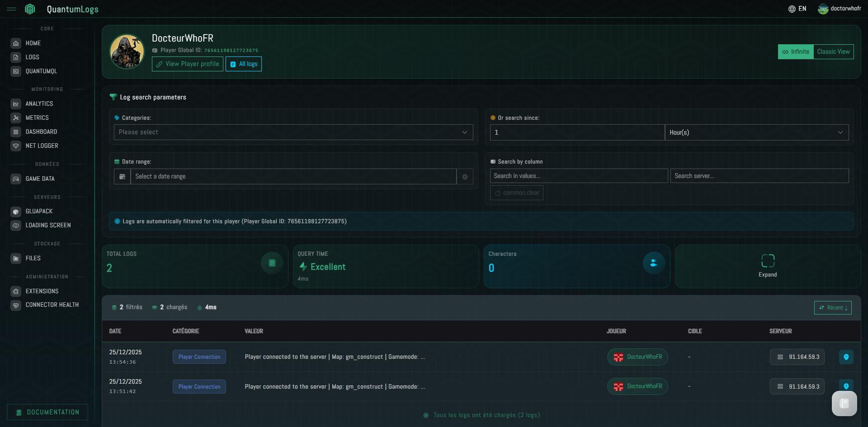Image resolution: width=868 pixels, height=427 pixels.
Task: Click the common.clear button
Action: point(517,193)
